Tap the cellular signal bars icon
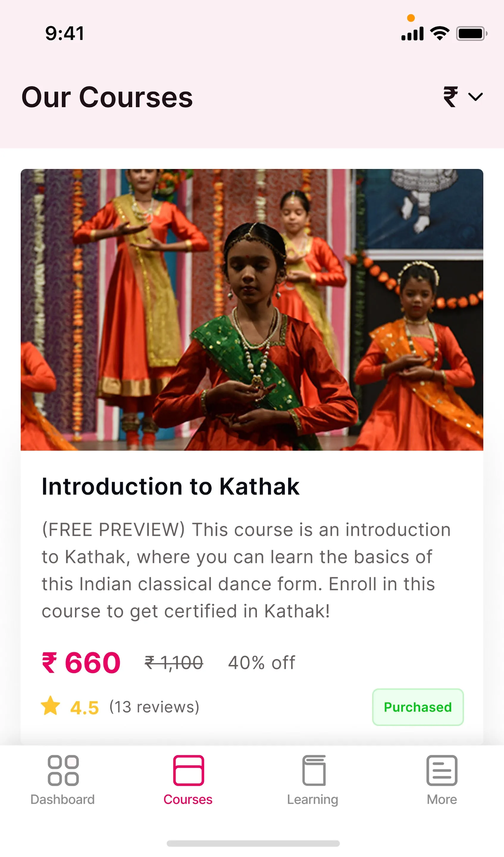The height and width of the screenshot is (857, 504). 412,34
